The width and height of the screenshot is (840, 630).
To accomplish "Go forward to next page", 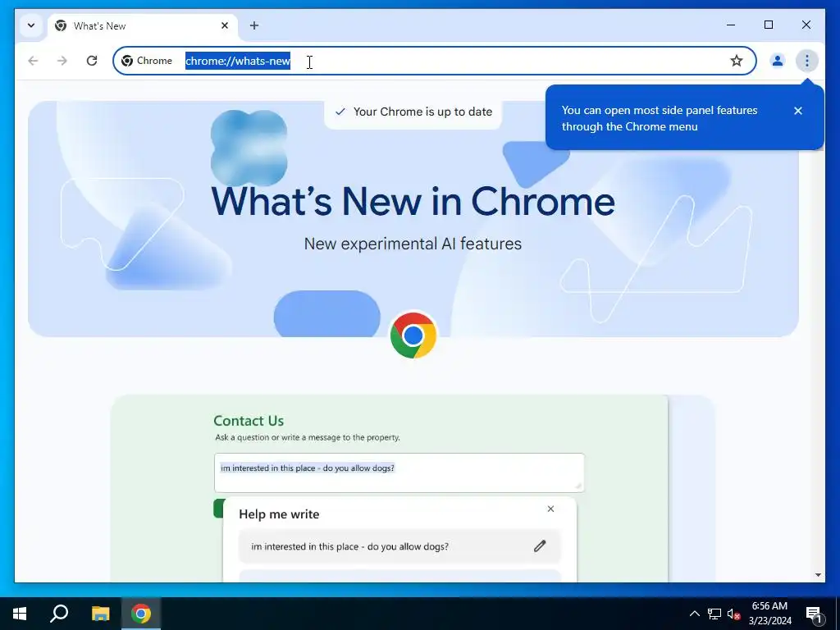I will click(x=62, y=61).
